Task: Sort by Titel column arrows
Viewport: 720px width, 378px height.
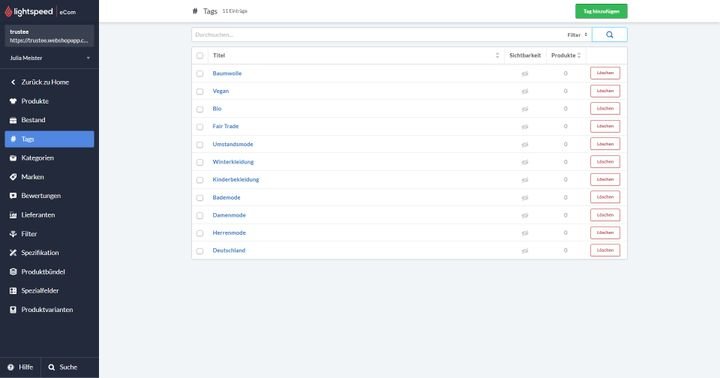Action: click(497, 56)
